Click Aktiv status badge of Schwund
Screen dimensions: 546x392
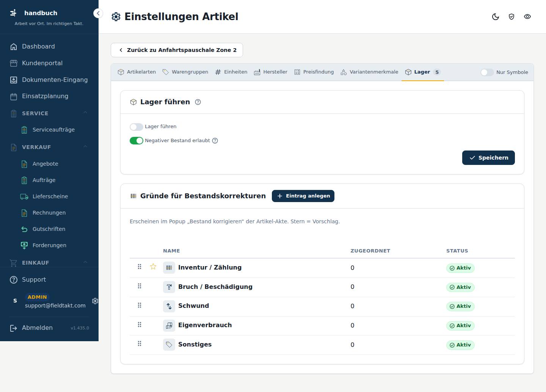[x=460, y=306]
